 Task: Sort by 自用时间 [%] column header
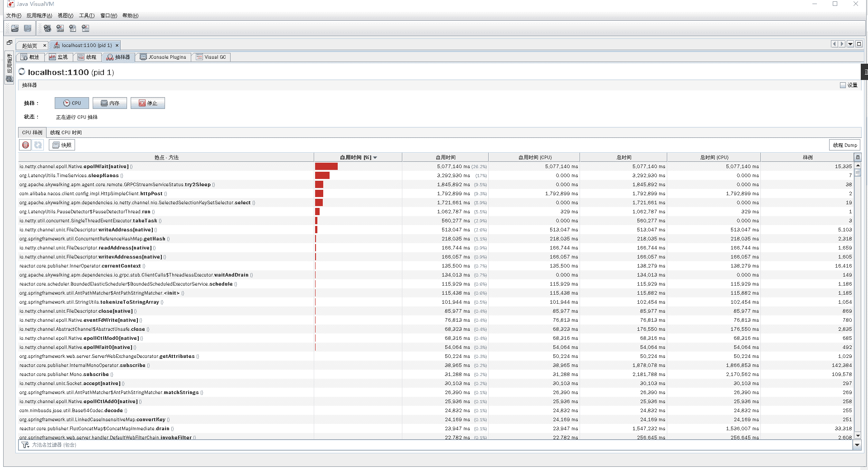point(358,157)
